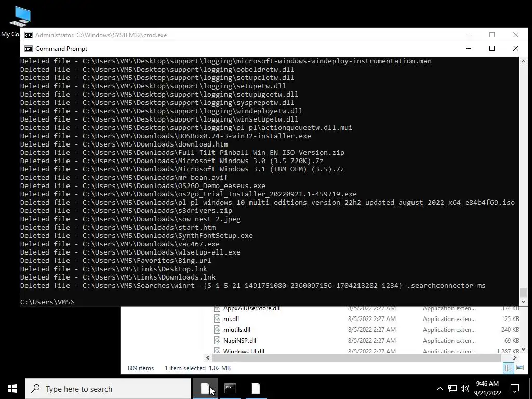The height and width of the screenshot is (399, 532).
Task: Click the 809 items status text
Action: click(140, 368)
